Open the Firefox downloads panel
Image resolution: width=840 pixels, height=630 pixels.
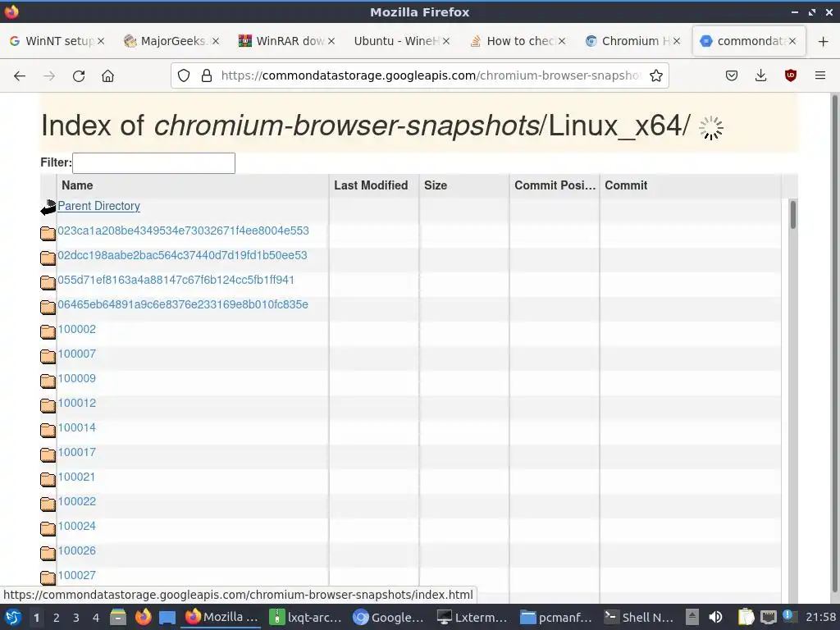[760, 75]
